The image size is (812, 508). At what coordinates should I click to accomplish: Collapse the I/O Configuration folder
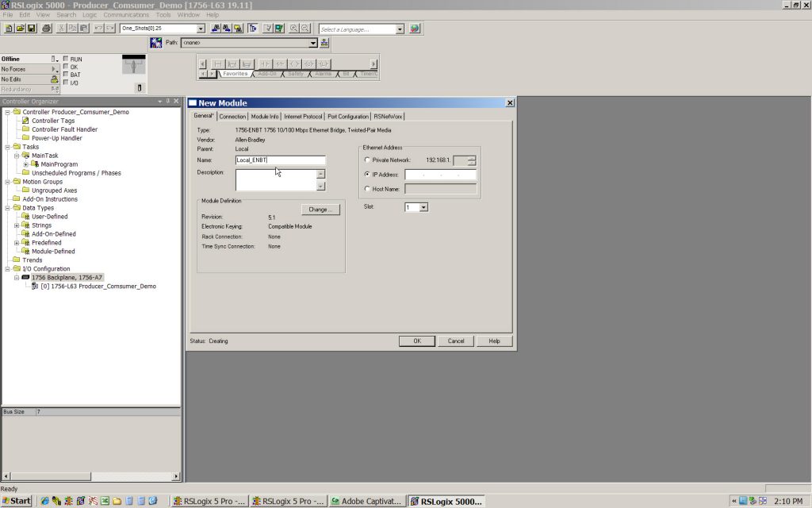pos(8,269)
